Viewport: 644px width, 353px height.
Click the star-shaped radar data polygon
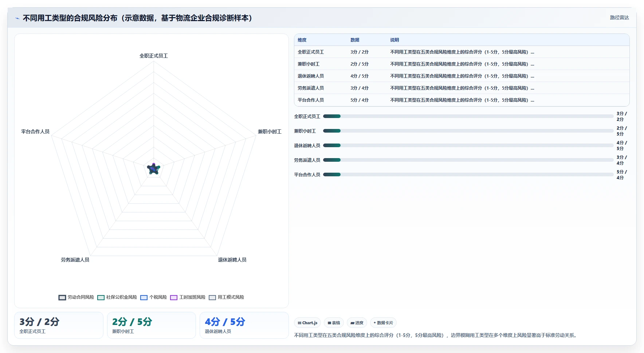click(x=154, y=169)
